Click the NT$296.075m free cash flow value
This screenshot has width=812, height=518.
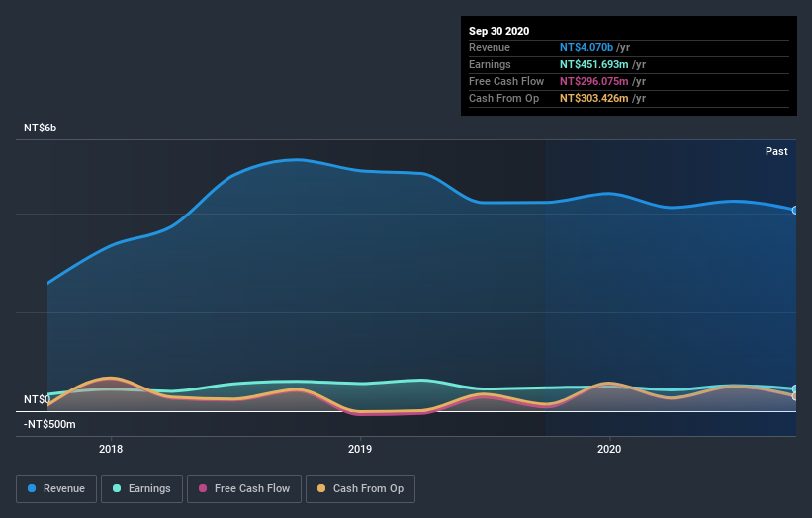click(x=594, y=81)
